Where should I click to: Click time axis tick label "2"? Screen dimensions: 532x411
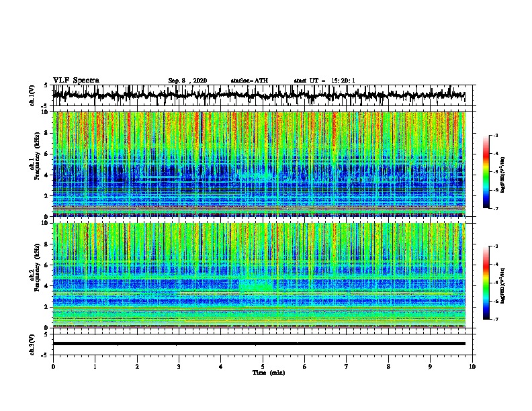click(137, 366)
